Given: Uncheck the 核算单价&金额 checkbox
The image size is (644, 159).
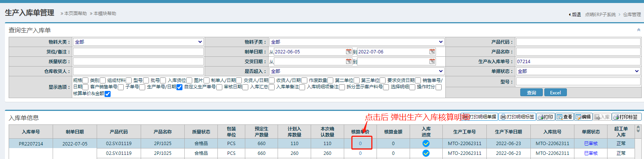Looking at the screenshot, I should [x=108, y=94].
